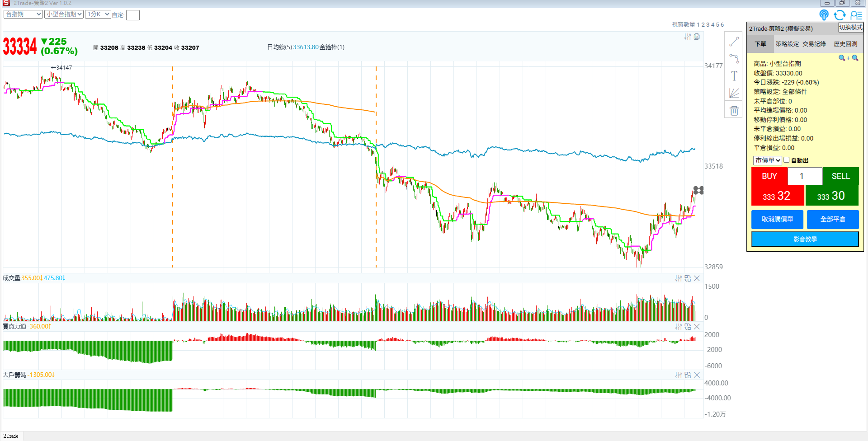The height and width of the screenshot is (441, 868).
Task: Click the blue refresh icon
Action: point(840,15)
